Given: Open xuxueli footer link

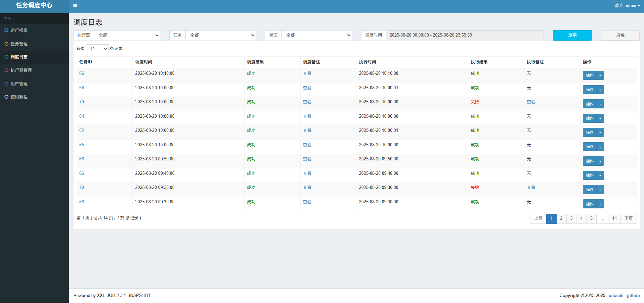Looking at the screenshot, I should click(616, 296).
